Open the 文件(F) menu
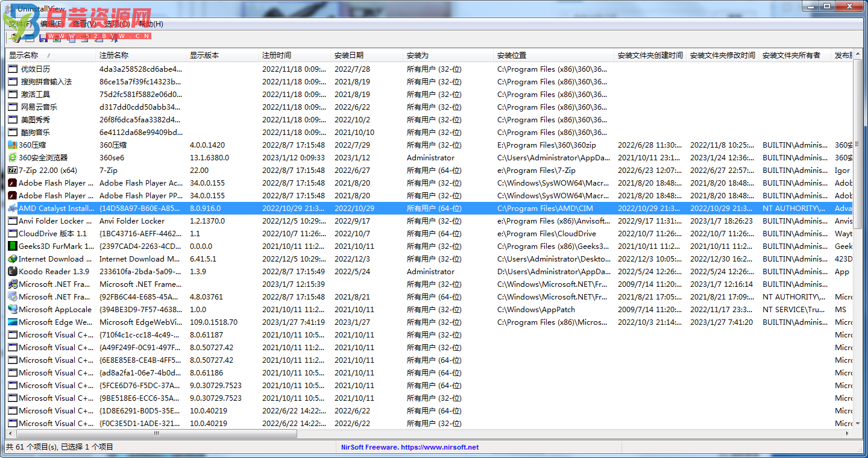868x458 pixels. [20, 24]
